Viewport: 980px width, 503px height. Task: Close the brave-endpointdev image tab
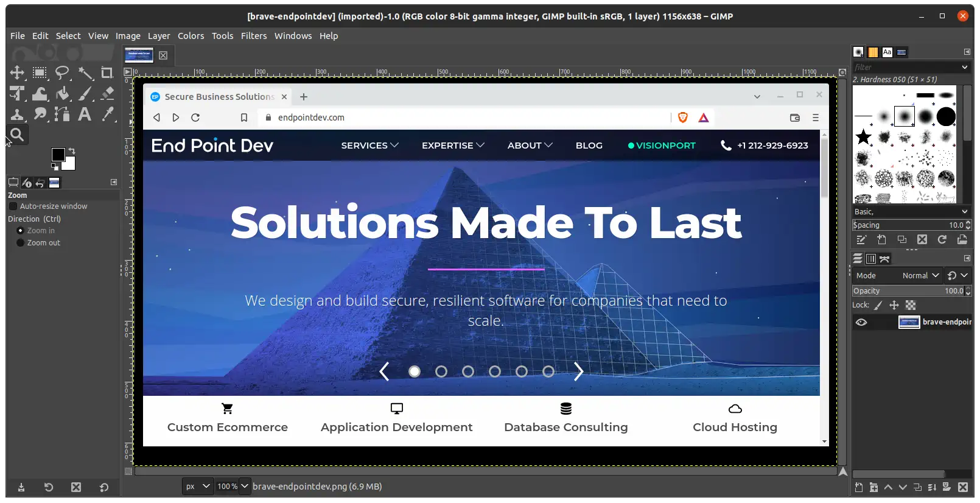click(x=163, y=55)
